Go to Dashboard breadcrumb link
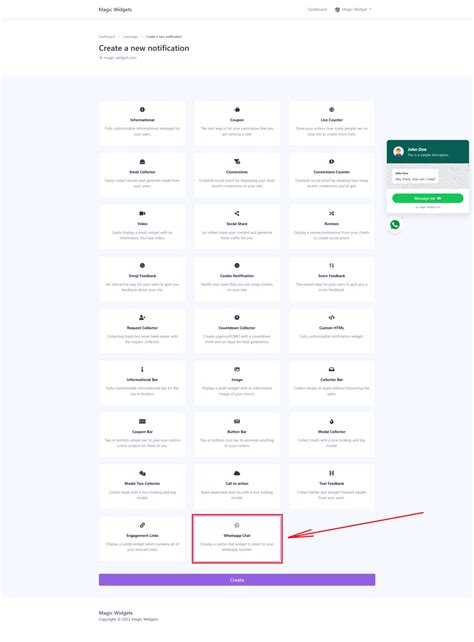The height and width of the screenshot is (642, 474). click(107, 36)
